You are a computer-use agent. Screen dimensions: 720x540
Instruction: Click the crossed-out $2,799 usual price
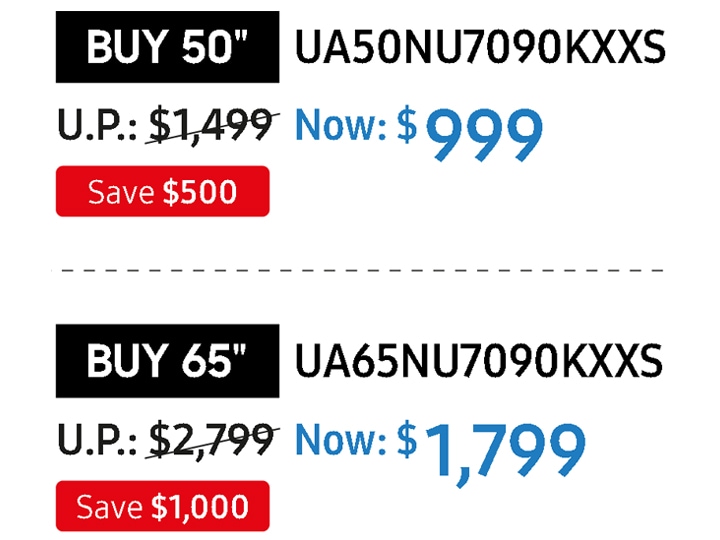212,439
